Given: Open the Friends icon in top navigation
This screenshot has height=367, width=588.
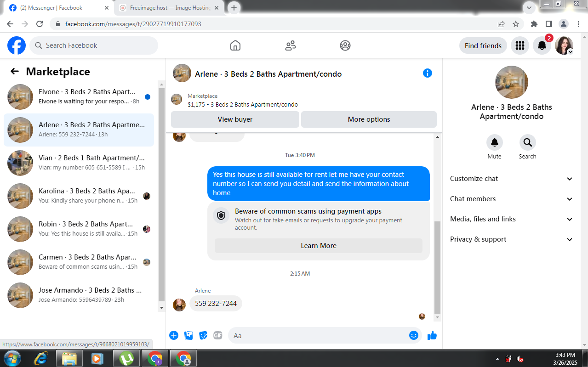Looking at the screenshot, I should [291, 45].
